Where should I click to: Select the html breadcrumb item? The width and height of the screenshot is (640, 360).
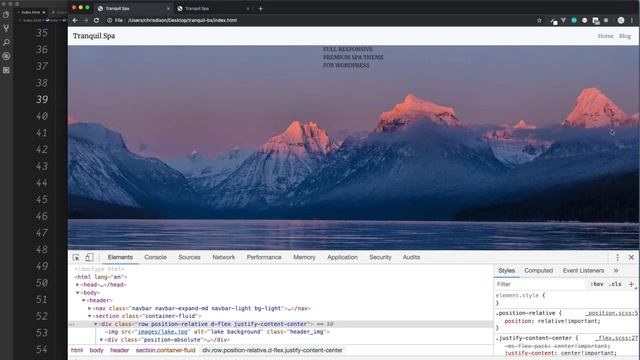[x=77, y=350]
